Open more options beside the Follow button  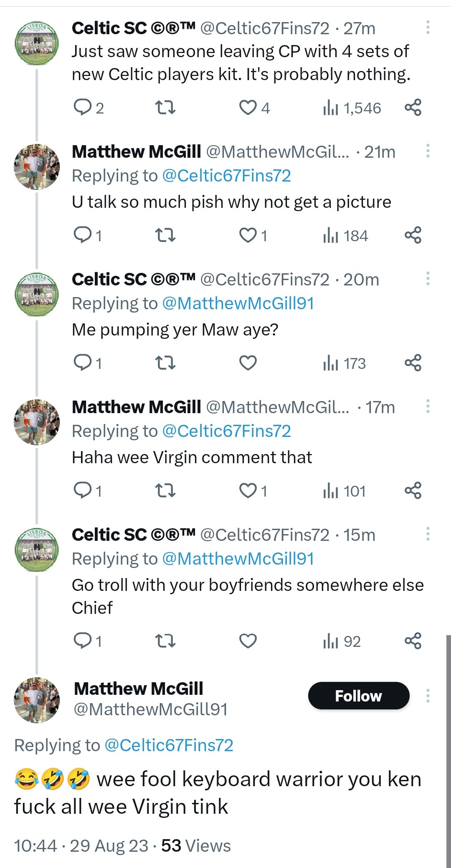click(x=428, y=696)
